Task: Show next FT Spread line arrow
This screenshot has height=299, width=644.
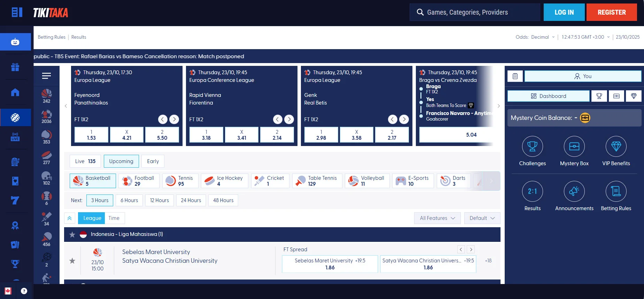Action: (471, 250)
